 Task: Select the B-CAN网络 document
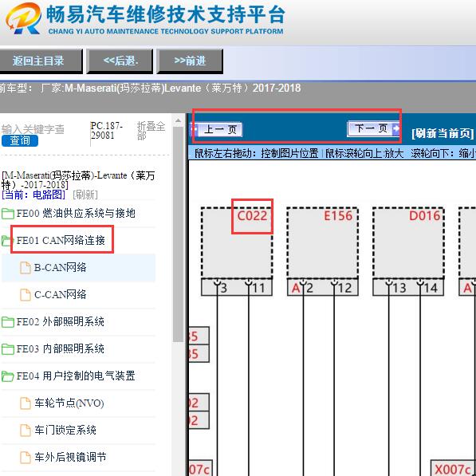pos(60,267)
